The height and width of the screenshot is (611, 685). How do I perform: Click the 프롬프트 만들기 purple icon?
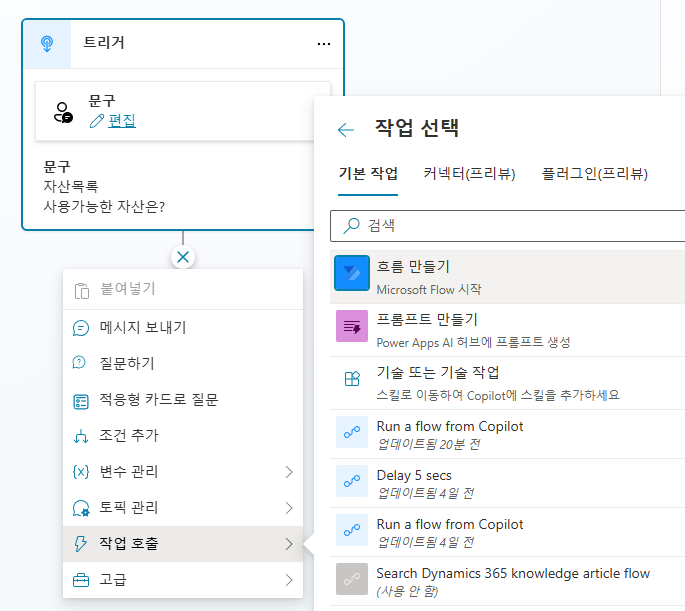point(352,327)
